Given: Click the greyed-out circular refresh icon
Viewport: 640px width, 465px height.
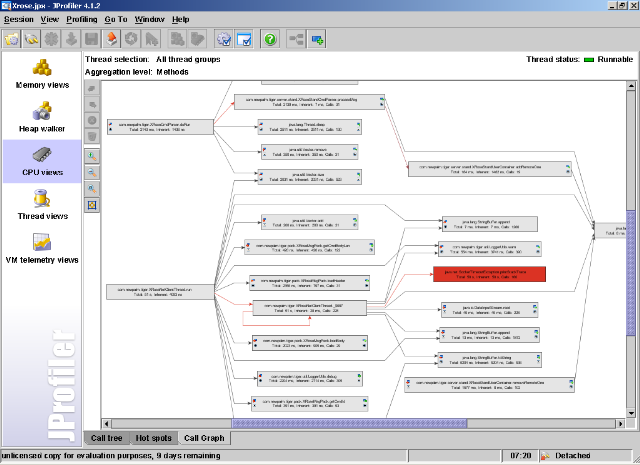Looking at the screenshot, I should pos(131,39).
